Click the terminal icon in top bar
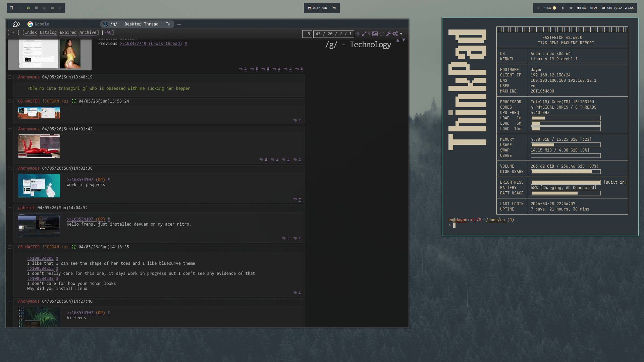The height and width of the screenshot is (362, 644). point(60,8)
